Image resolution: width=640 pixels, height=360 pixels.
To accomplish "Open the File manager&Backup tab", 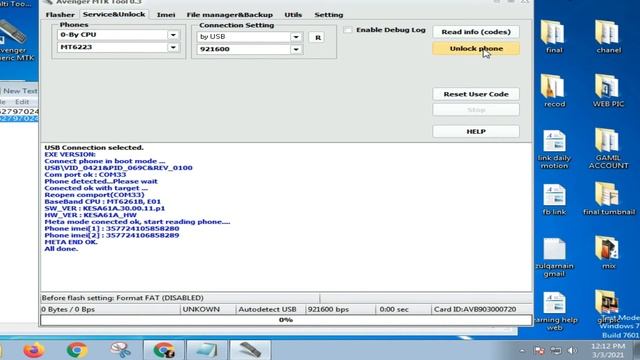I will pyautogui.click(x=230, y=15).
